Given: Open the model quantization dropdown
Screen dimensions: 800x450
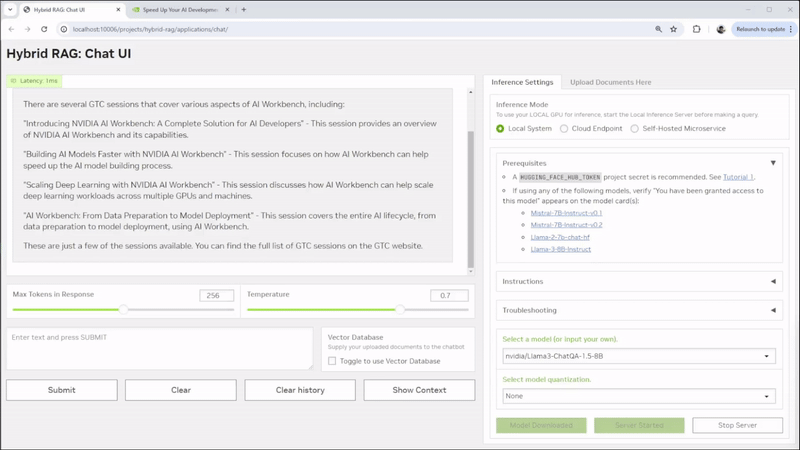Looking at the screenshot, I should click(x=639, y=396).
